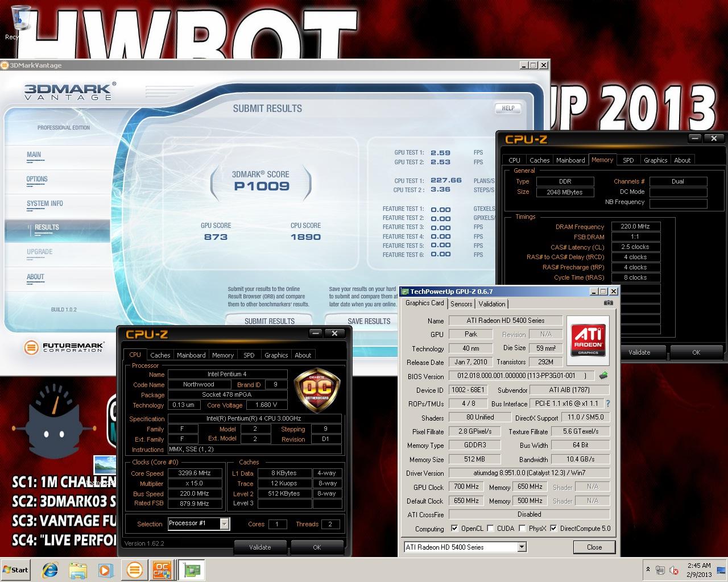Click the HELP button in 3DMark Vantage
The width and height of the screenshot is (728, 582).
(x=508, y=108)
